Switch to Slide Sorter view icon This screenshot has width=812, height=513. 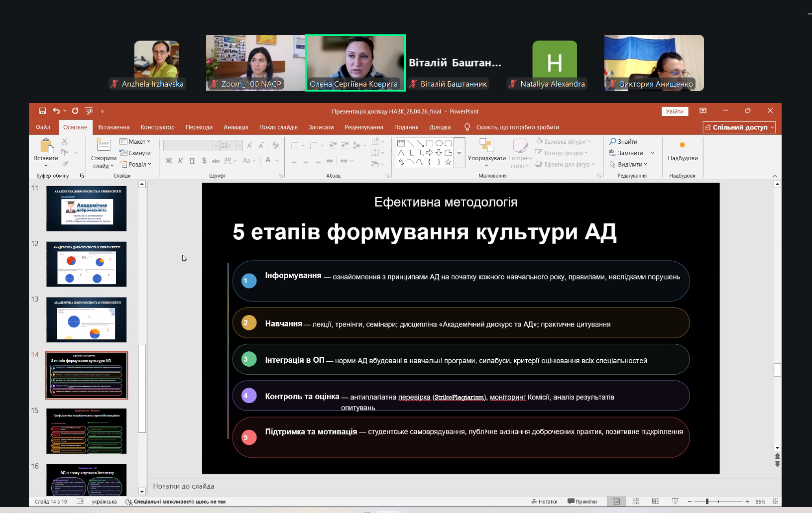(636, 502)
